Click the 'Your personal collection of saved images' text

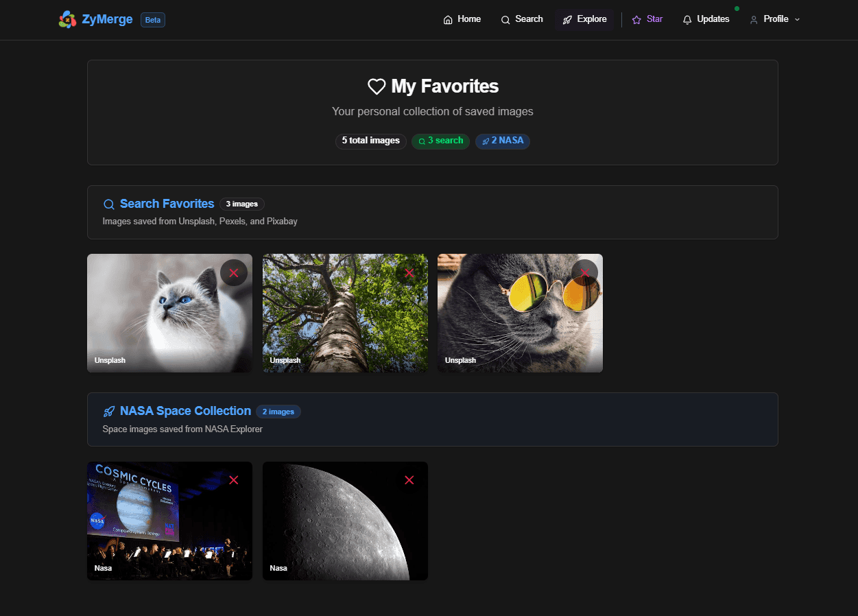pyautogui.click(x=433, y=111)
